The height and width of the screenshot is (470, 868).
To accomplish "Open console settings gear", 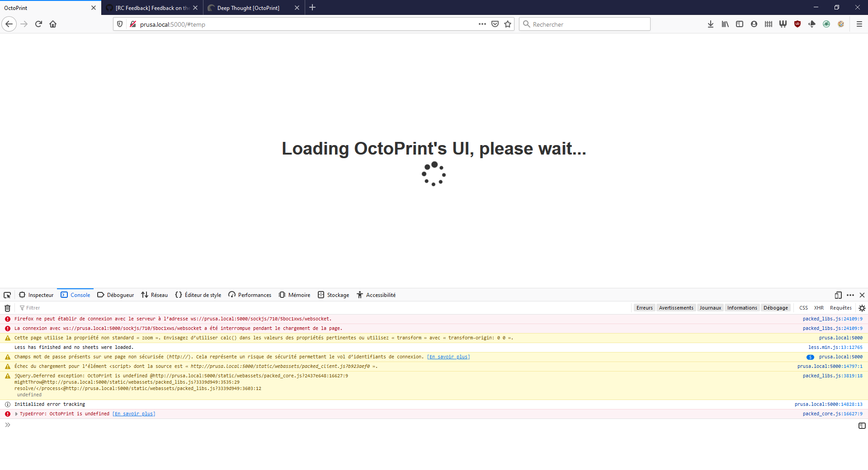I will click(862, 308).
